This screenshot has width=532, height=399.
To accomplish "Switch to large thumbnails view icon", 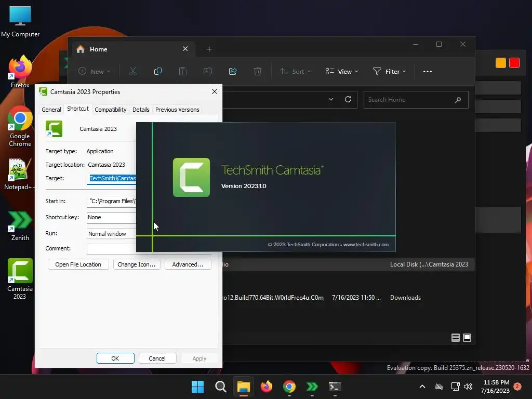I will pyautogui.click(x=467, y=338).
